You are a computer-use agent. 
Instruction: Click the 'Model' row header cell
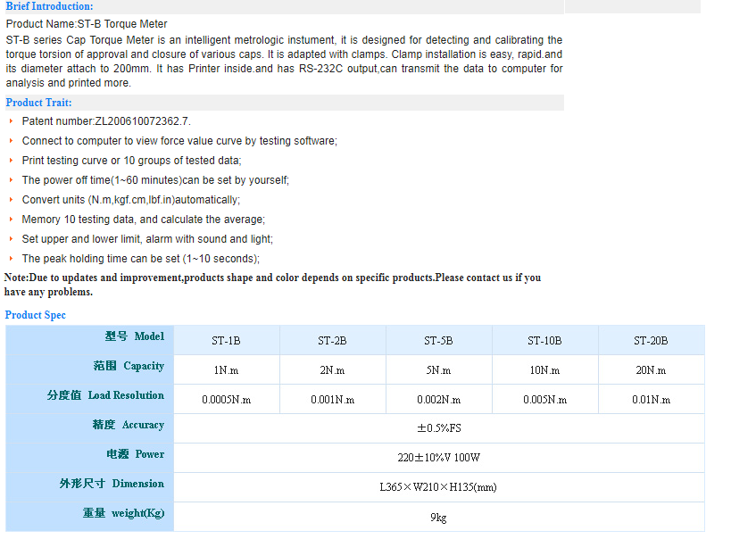[x=89, y=340]
